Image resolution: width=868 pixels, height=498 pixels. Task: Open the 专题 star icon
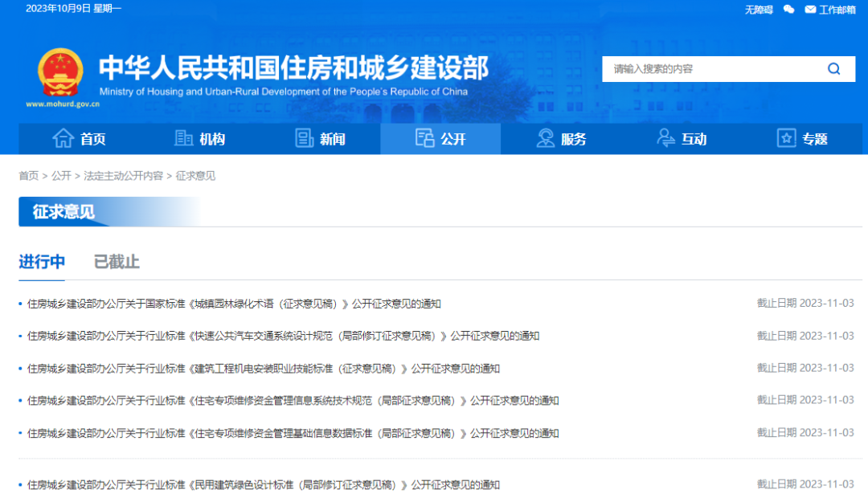pos(785,138)
